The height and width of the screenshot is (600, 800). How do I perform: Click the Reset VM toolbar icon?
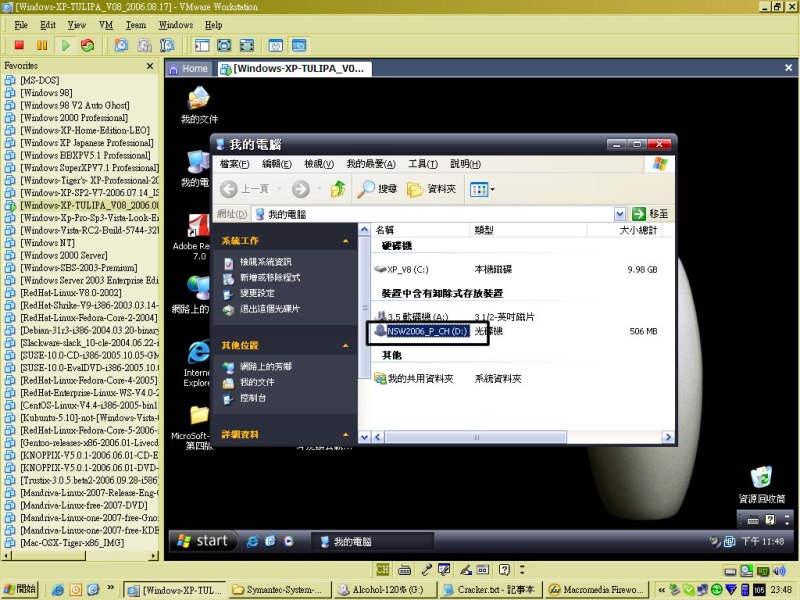tap(88, 45)
